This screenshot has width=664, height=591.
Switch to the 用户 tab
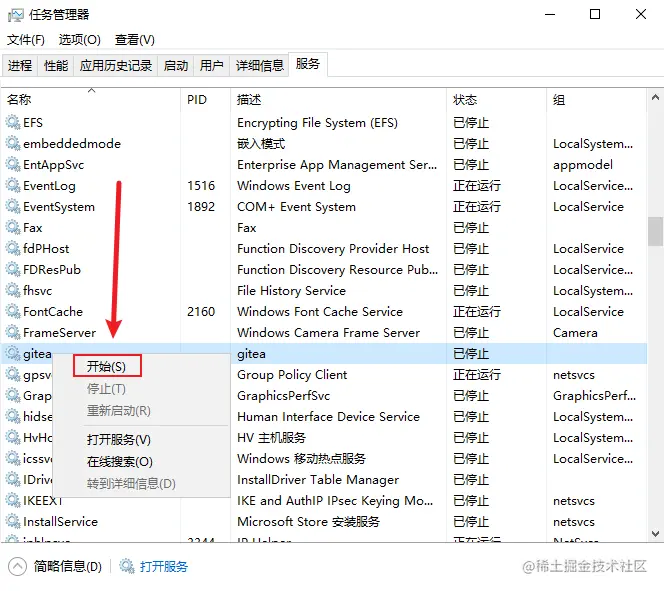point(211,66)
